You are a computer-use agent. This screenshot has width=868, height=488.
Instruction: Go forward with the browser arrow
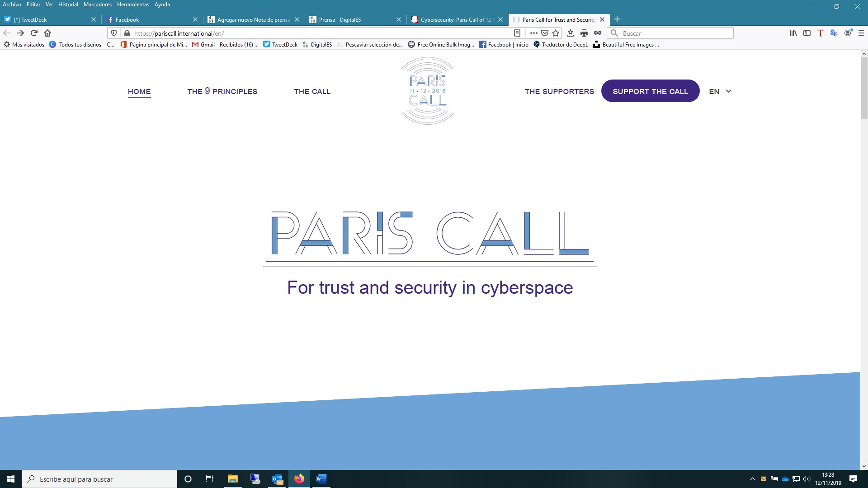click(x=20, y=33)
